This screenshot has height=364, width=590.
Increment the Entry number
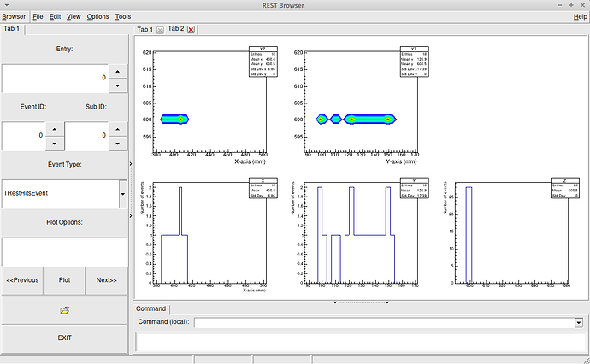[118, 72]
